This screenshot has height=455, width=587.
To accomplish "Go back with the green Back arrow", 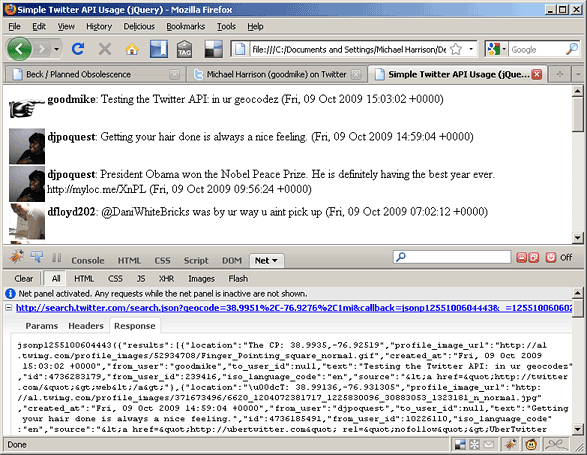I will [x=19, y=49].
